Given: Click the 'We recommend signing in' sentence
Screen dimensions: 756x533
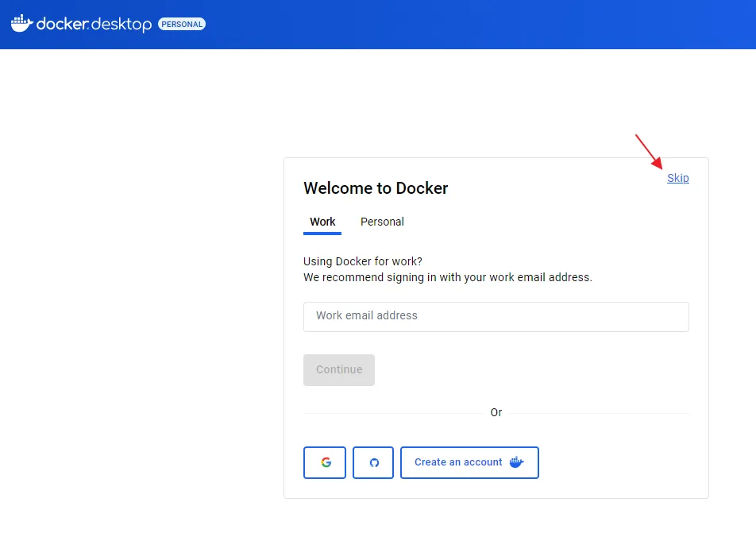Looking at the screenshot, I should (448, 277).
